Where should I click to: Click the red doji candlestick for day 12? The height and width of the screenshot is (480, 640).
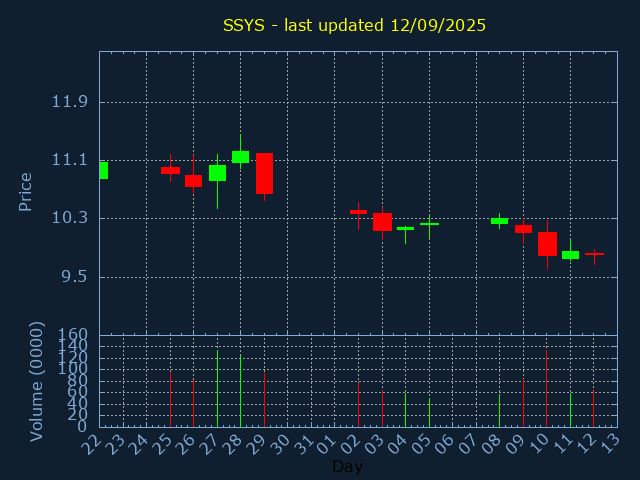(x=594, y=254)
